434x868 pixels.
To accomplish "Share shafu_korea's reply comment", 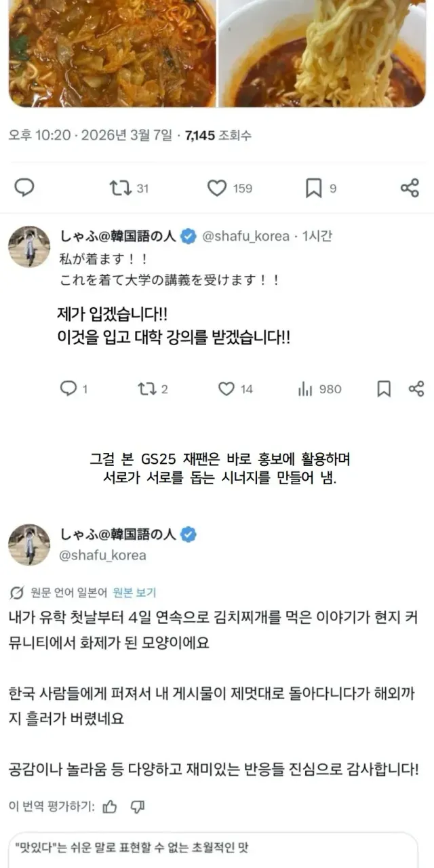I will [416, 389].
